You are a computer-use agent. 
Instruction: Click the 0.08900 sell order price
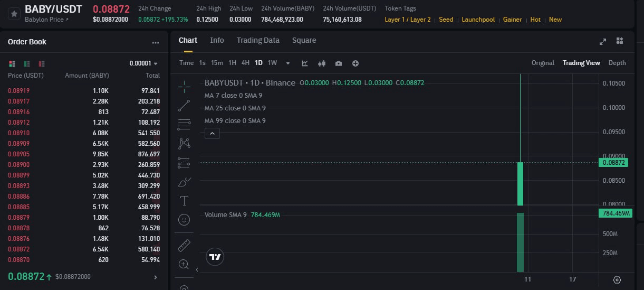[19, 165]
